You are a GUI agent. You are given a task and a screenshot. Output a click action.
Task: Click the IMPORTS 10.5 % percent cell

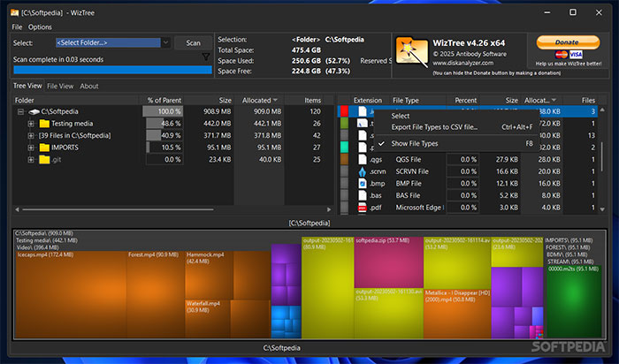[x=163, y=148]
